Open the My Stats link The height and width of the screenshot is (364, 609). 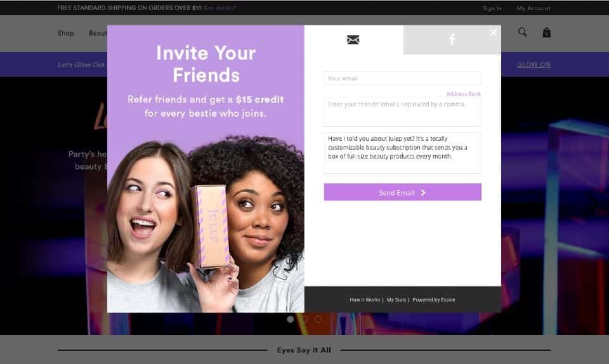click(396, 300)
